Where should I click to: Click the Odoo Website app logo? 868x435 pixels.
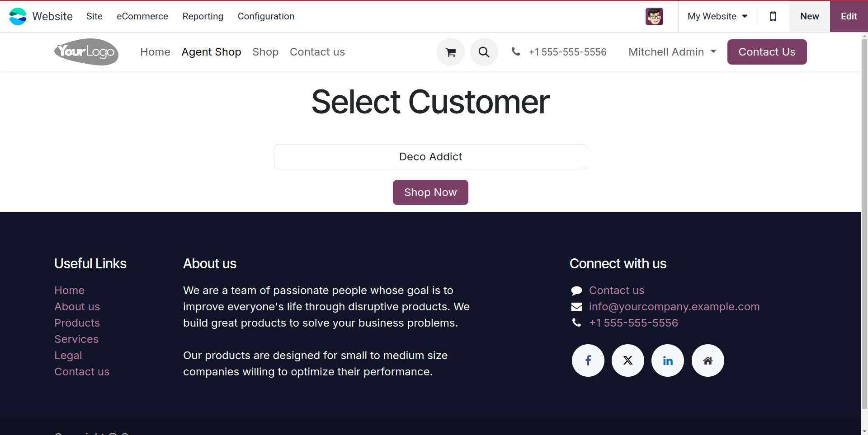tap(18, 16)
